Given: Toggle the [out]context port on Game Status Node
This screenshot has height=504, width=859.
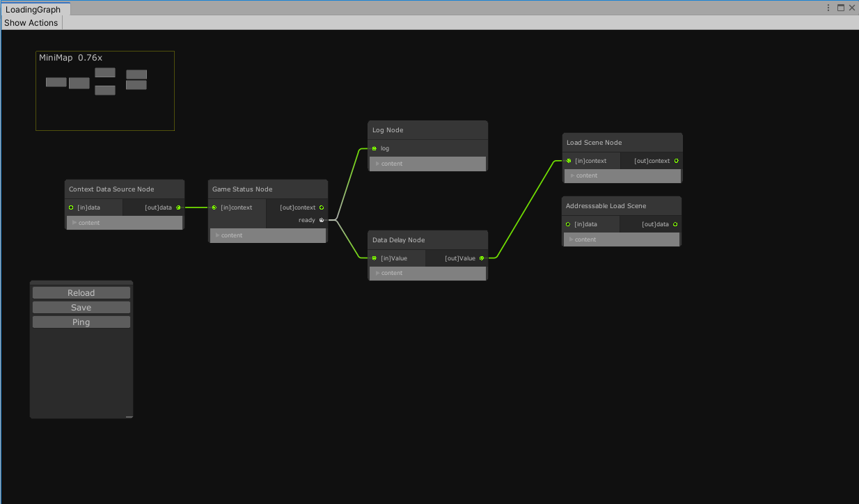Looking at the screenshot, I should (321, 207).
